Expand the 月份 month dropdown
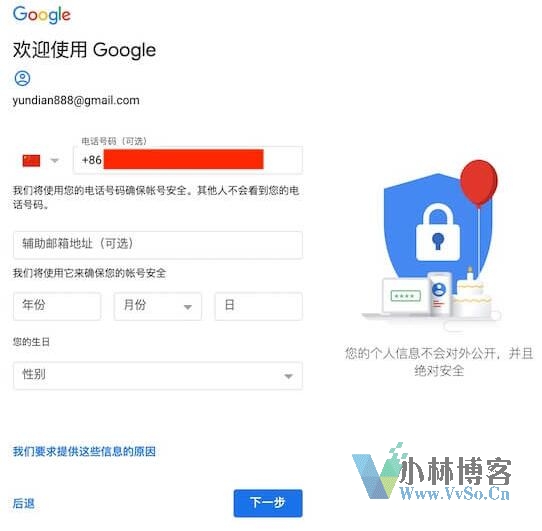The width and height of the screenshot is (542, 531). [158, 306]
